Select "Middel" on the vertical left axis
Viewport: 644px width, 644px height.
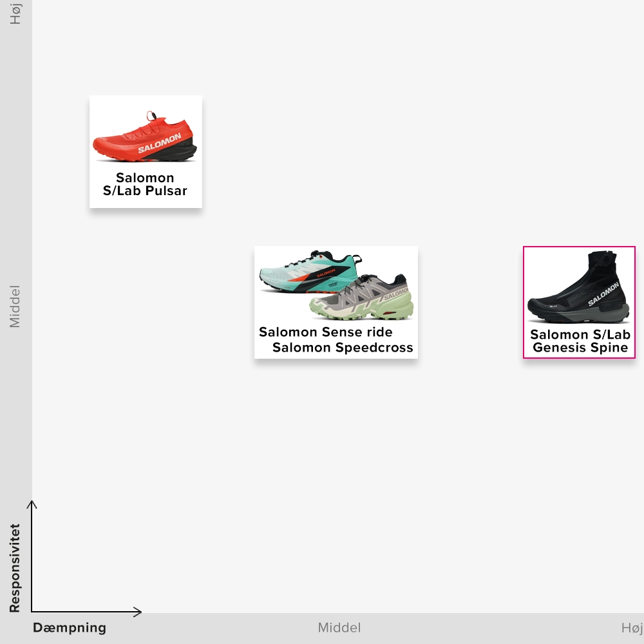pyautogui.click(x=15, y=307)
